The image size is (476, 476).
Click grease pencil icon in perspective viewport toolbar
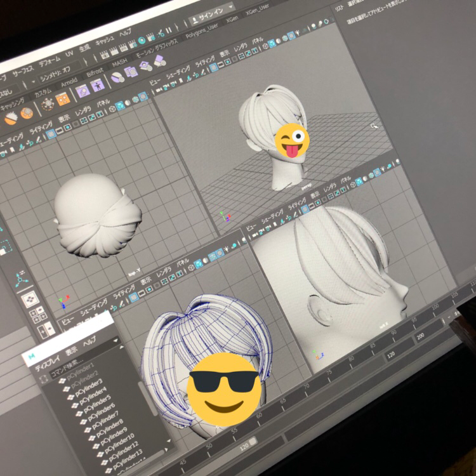click(x=203, y=71)
